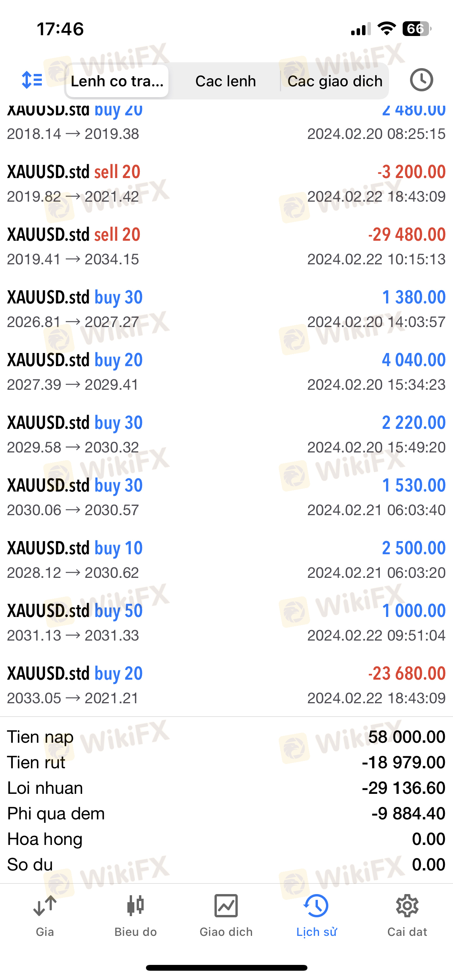Expand the trade with -29 480.00 loss
Screen dimensions: 453x980
[226, 247]
